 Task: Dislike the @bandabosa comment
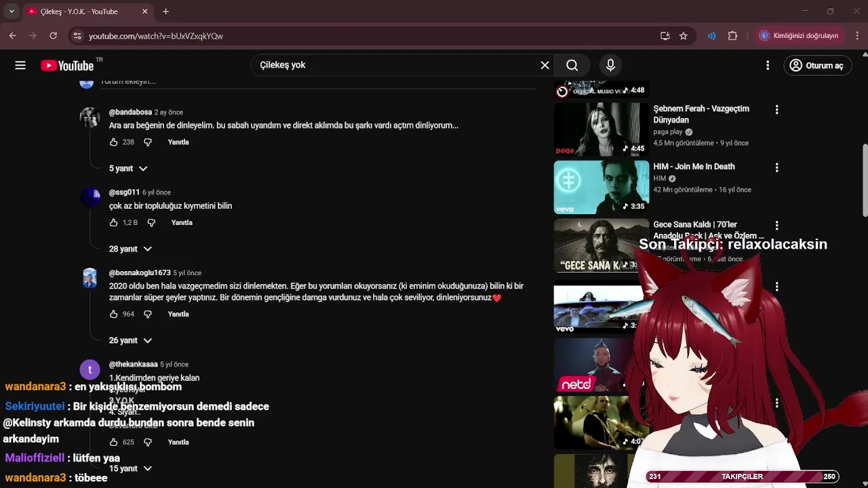click(x=148, y=142)
